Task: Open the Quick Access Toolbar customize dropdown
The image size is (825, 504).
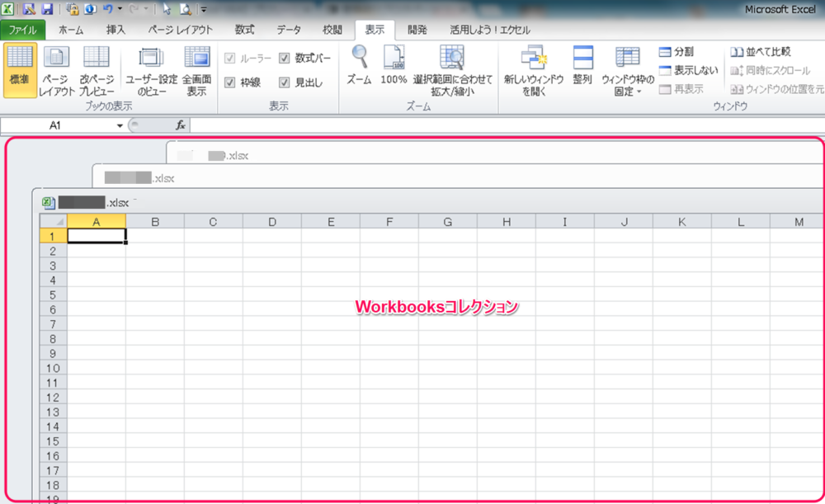Action: pyautogui.click(x=205, y=10)
